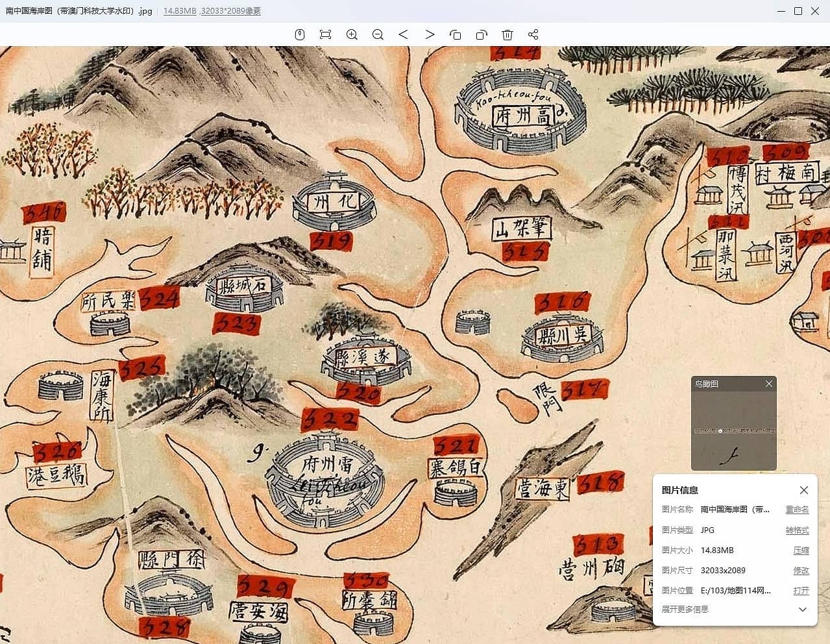Click the 重命名 rename link

(x=798, y=510)
